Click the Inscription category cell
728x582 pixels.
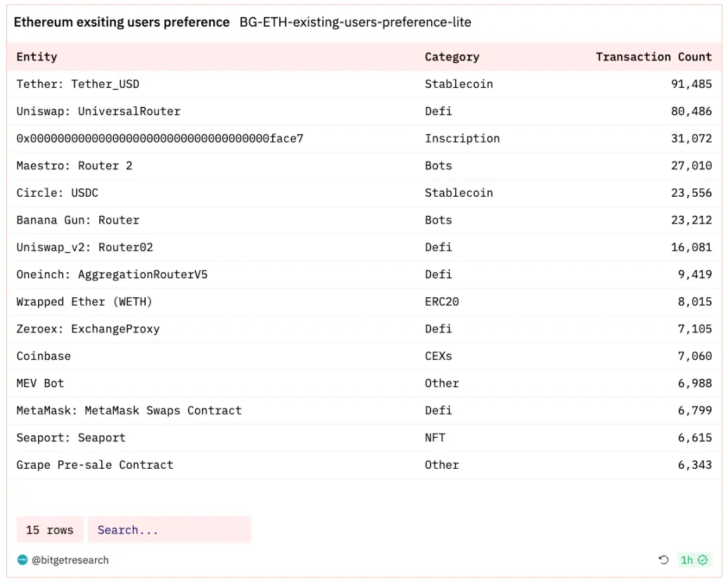coord(462,138)
